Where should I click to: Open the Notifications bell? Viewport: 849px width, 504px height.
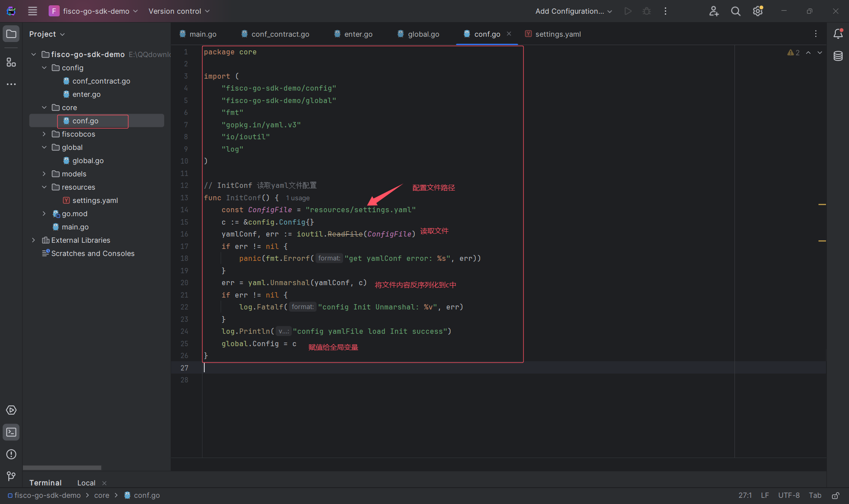point(838,34)
